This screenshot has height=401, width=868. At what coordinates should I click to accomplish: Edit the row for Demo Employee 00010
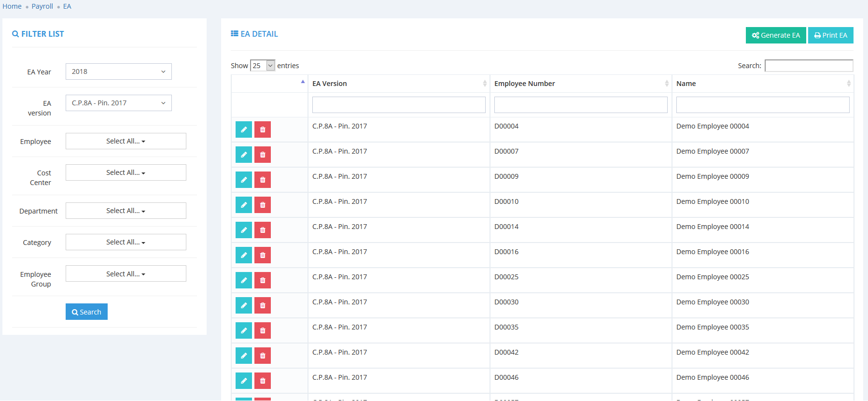(x=243, y=205)
